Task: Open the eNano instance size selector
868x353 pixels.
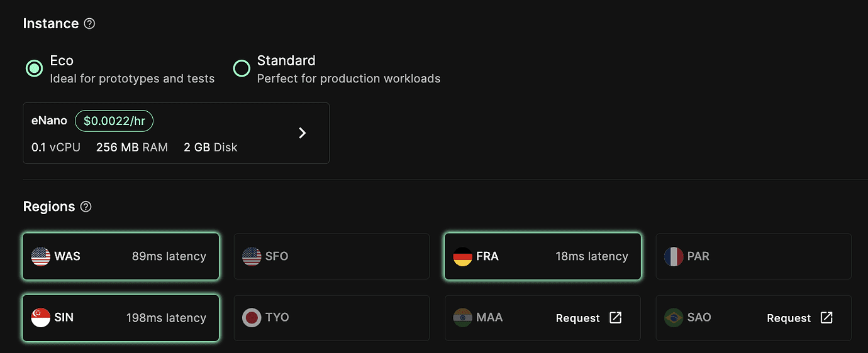Action: (x=175, y=133)
